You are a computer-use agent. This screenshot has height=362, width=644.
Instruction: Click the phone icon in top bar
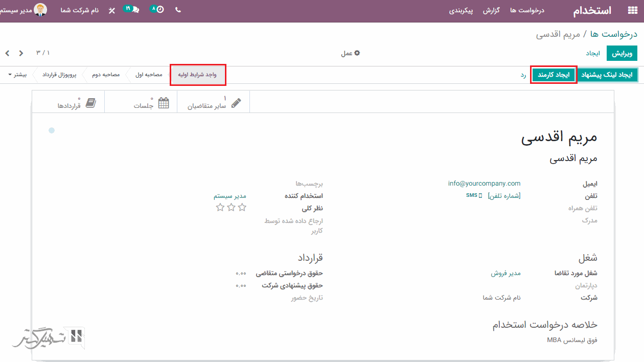click(x=178, y=10)
